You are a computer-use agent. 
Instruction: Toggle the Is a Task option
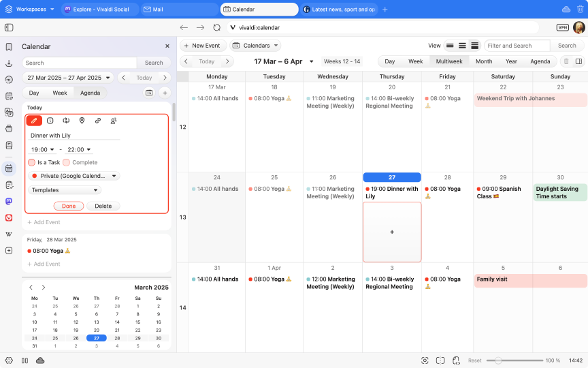tap(32, 163)
